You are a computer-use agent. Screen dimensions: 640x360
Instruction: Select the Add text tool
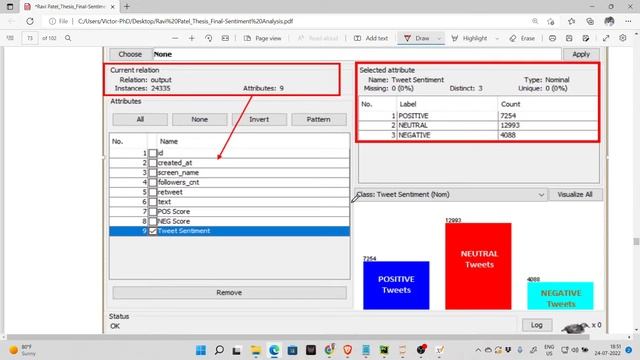[x=371, y=38]
